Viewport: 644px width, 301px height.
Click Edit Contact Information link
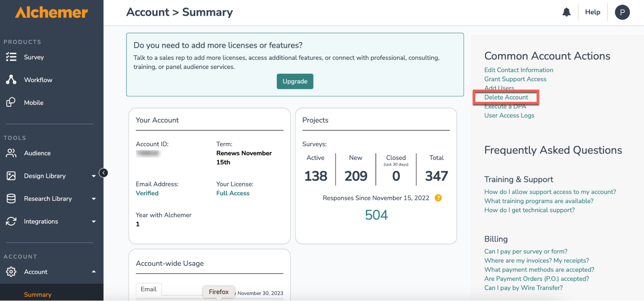coord(518,70)
